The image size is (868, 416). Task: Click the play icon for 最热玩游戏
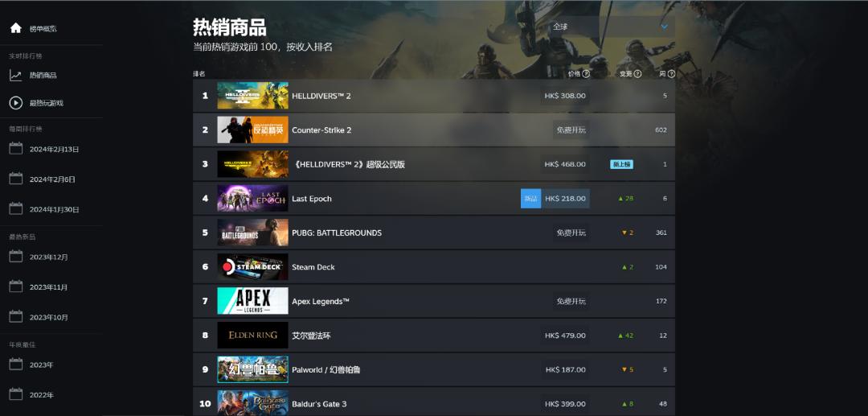click(15, 103)
